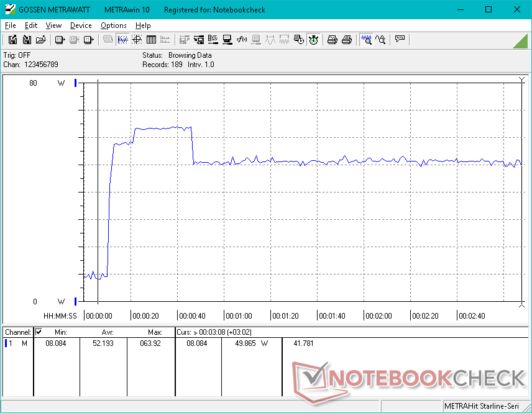This screenshot has width=532, height=413.
Task: Click the vertical cursor line in graph
Action: (x=98, y=186)
